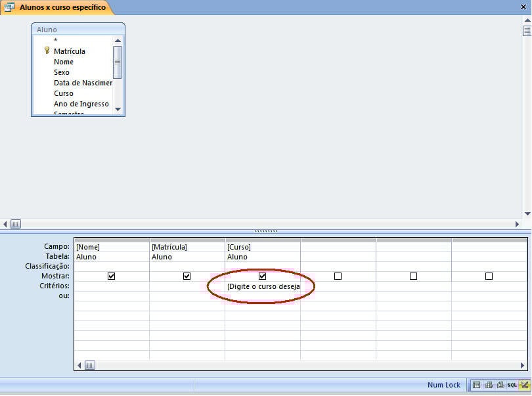Screen dimensions: 532x396
Task: Select the Data de Nascimento field
Action: (x=83, y=83)
